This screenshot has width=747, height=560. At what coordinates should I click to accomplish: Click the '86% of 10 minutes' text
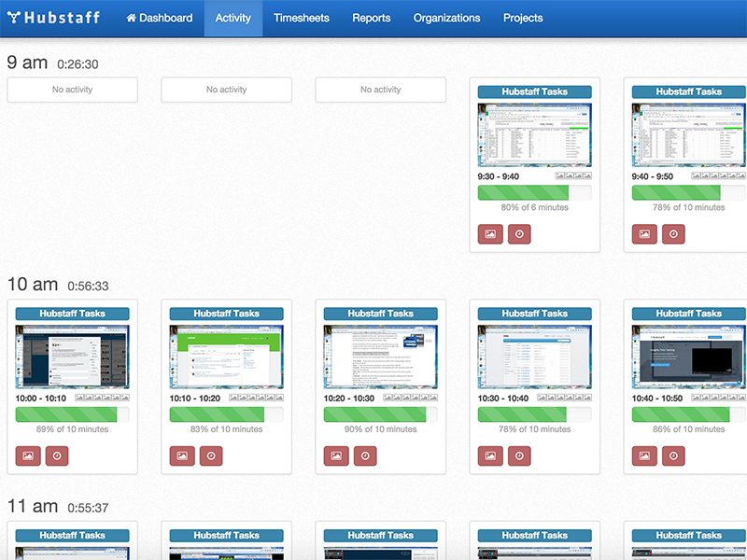[x=689, y=429]
